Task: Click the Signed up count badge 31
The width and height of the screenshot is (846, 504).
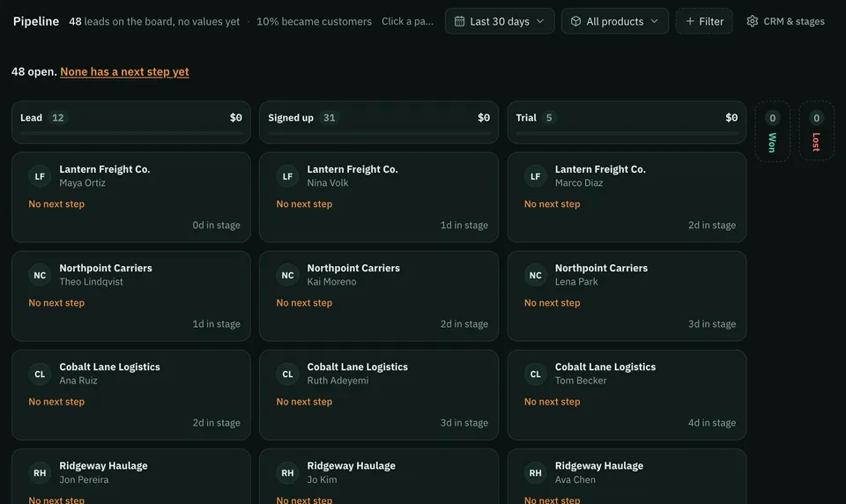Action: (x=329, y=118)
